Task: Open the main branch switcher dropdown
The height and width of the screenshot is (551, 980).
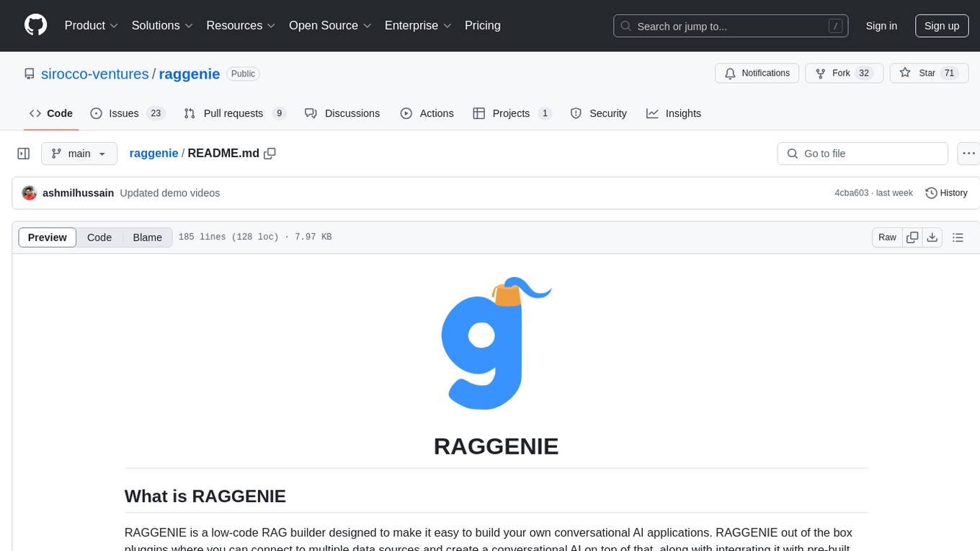Action: pos(79,154)
